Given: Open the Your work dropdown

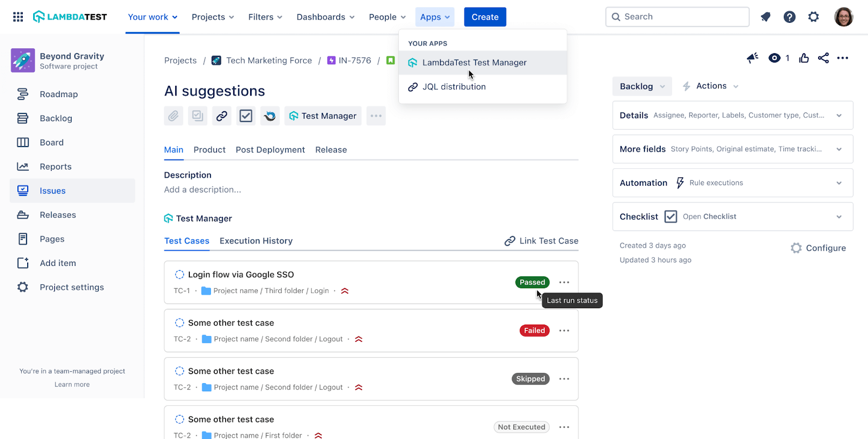Looking at the screenshot, I should [x=152, y=17].
